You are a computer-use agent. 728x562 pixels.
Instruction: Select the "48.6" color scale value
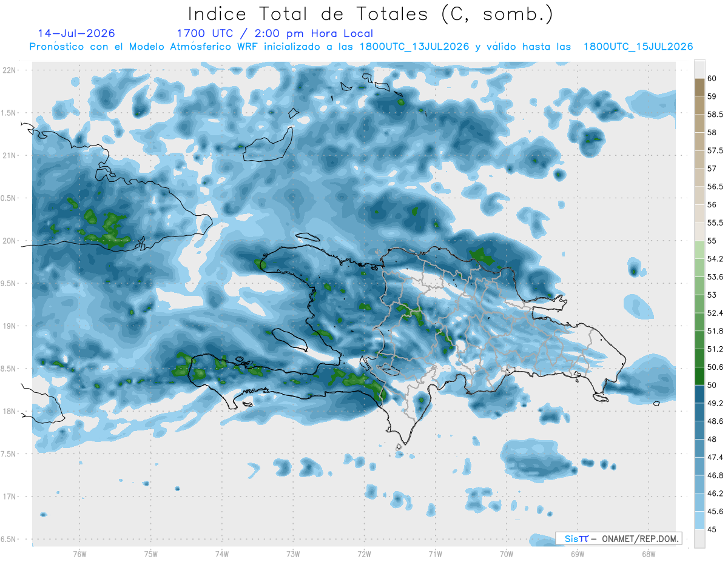click(716, 421)
